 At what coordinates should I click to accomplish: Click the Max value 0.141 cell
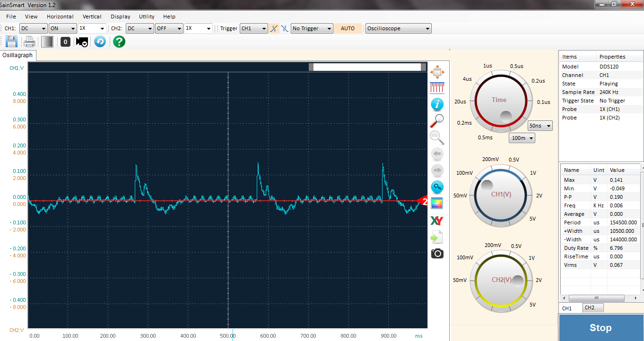pos(616,180)
